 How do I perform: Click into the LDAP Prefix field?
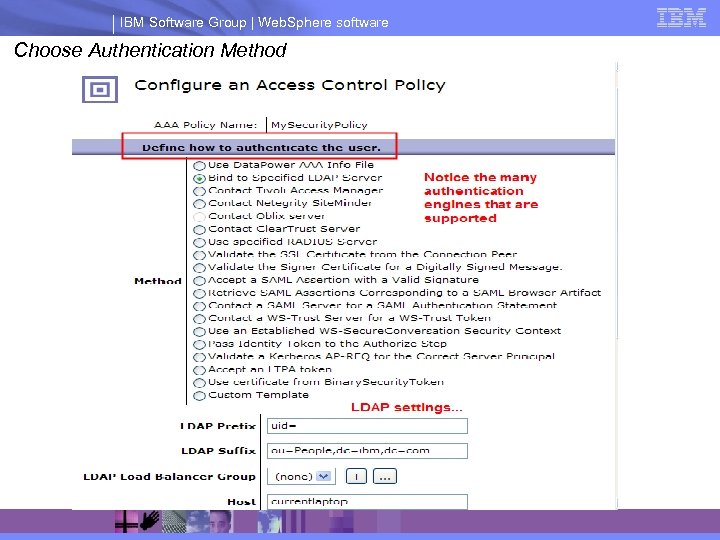[367, 426]
